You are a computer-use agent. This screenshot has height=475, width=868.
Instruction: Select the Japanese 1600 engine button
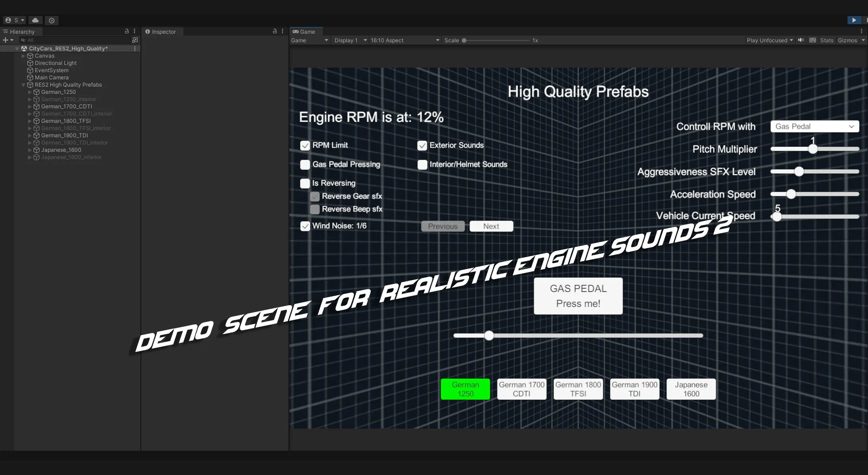coord(691,389)
